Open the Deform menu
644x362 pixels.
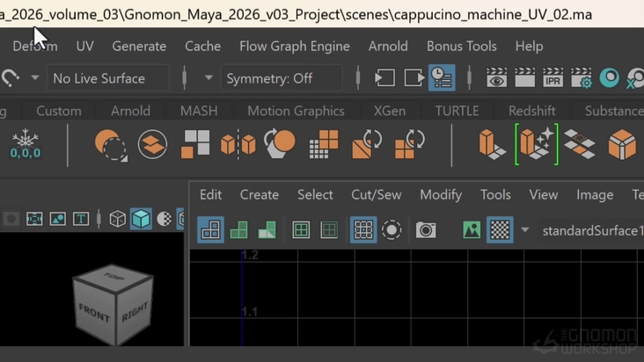point(35,47)
